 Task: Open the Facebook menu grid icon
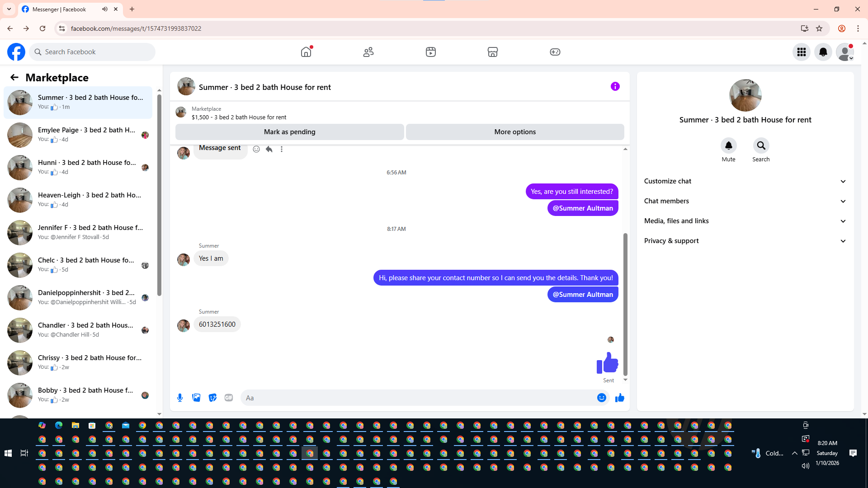802,52
